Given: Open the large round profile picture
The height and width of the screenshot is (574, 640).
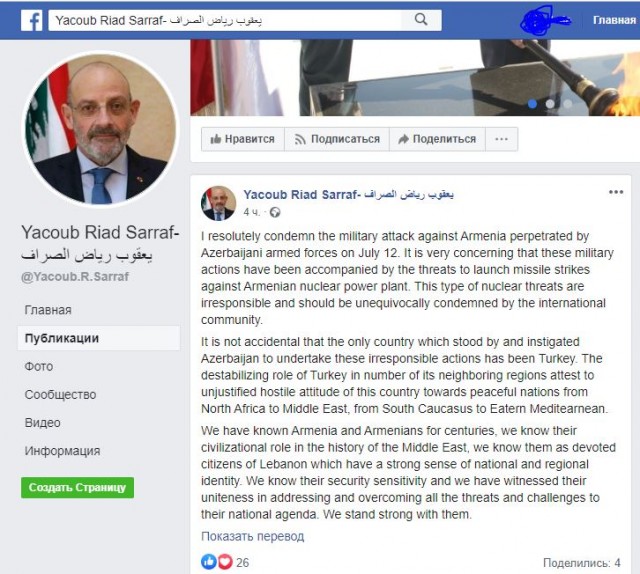Looking at the screenshot, I should point(101,129).
